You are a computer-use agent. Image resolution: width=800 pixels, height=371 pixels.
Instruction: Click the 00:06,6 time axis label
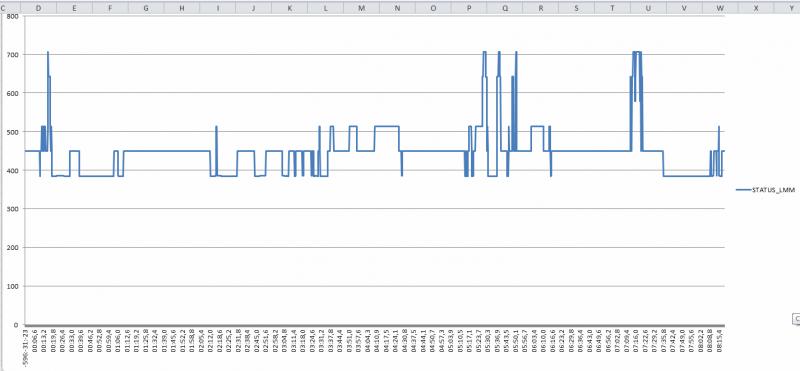pos(35,341)
